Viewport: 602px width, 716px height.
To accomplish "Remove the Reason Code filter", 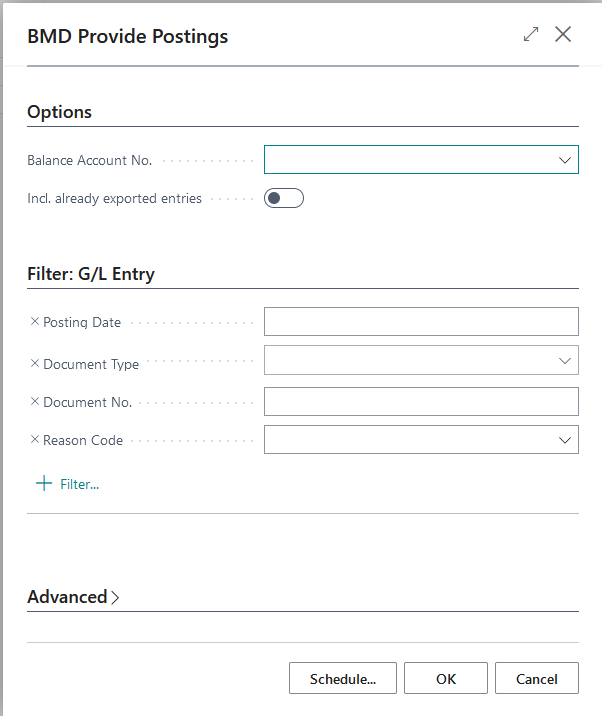I will pos(35,440).
